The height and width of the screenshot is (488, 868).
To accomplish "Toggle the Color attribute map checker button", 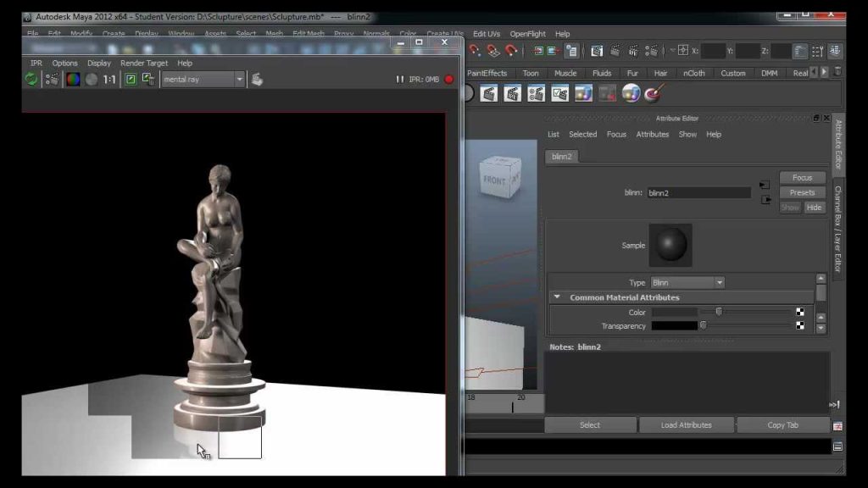I will tap(800, 312).
